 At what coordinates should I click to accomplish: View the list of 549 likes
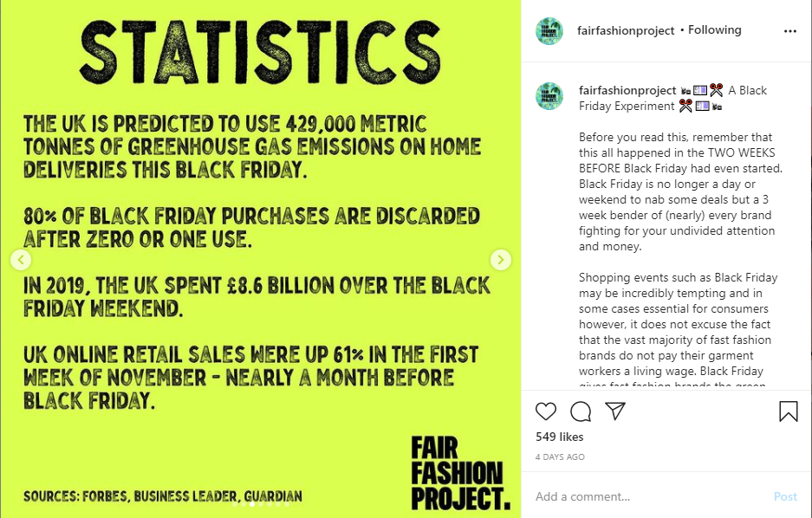(x=559, y=437)
